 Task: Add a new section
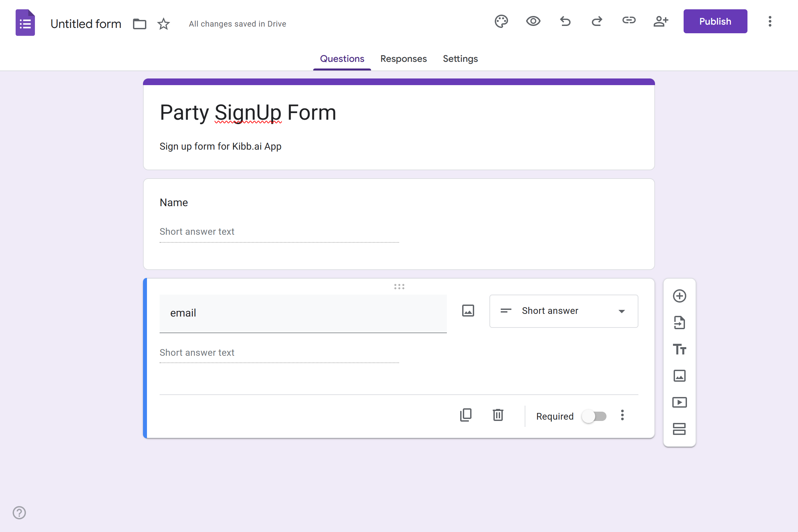[x=679, y=429]
